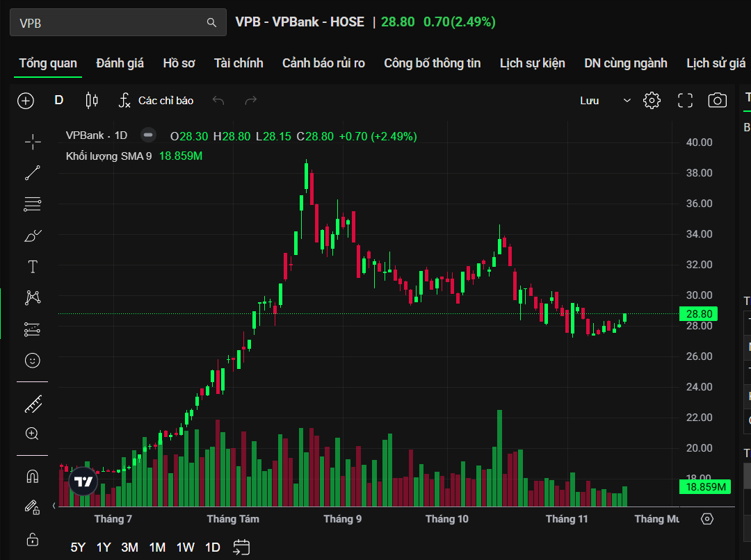This screenshot has width=751, height=560.
Task: Toggle the VPBank legend visibility button
Action: coord(147,135)
